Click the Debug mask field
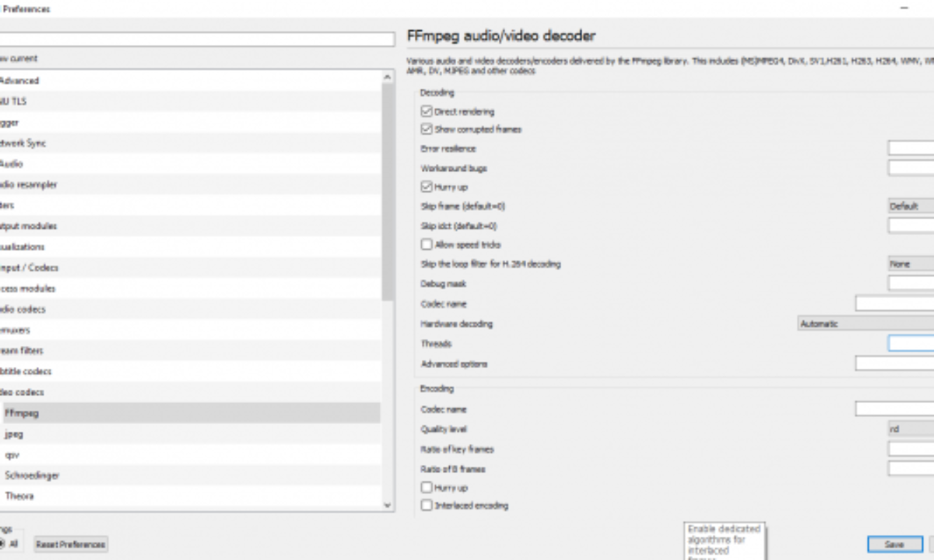This screenshot has height=560, width=934. [x=911, y=283]
